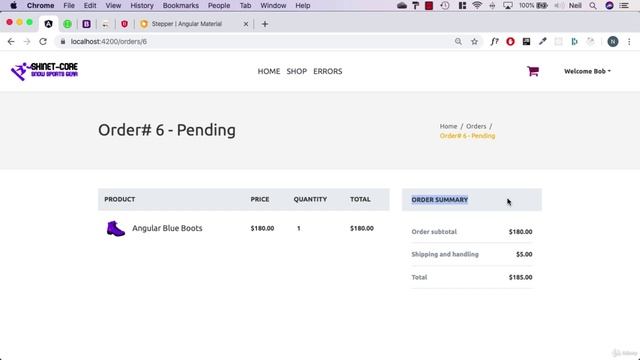Click the Orders breadcrumb link
This screenshot has height=360, width=640.
[x=476, y=126]
